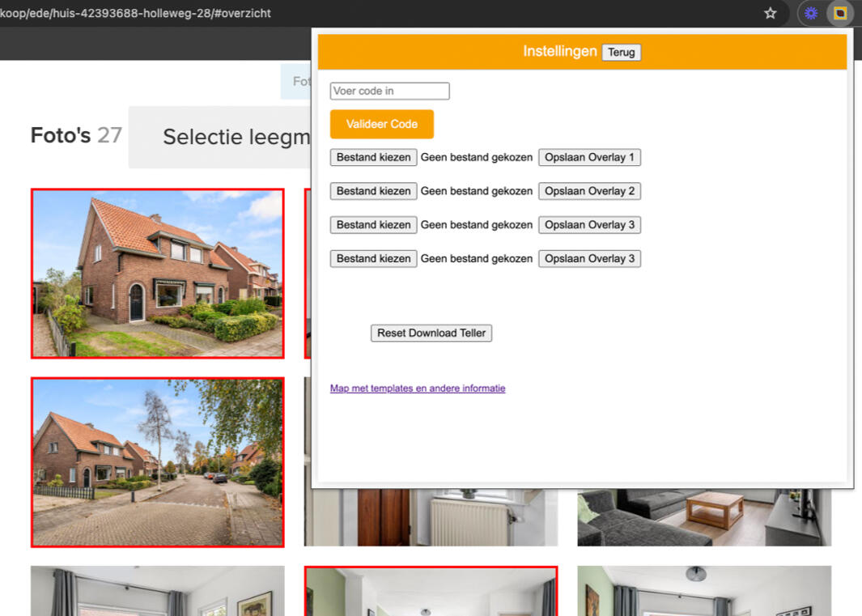Open 'Map met templates en andere informatie' link

pos(418,389)
